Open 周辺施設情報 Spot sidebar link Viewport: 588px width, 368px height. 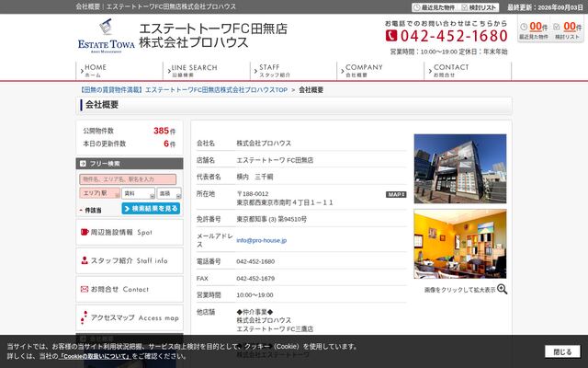tap(130, 232)
